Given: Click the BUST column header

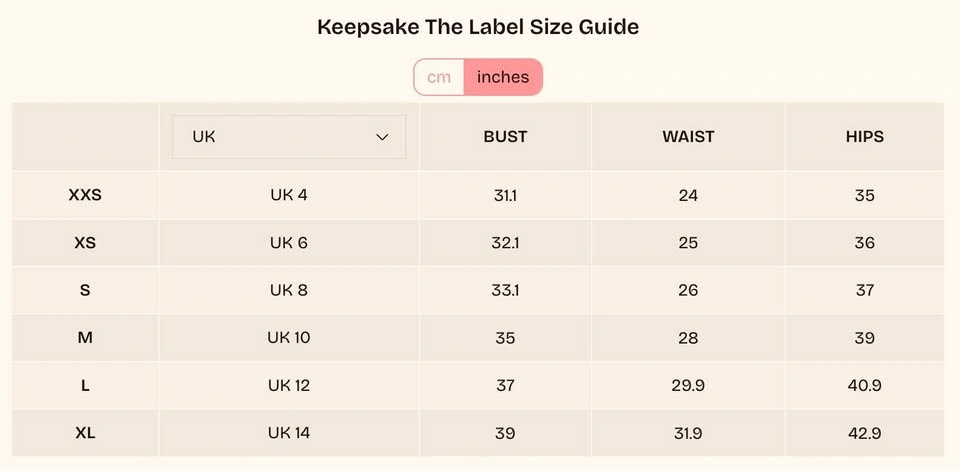Looking at the screenshot, I should (x=505, y=137).
